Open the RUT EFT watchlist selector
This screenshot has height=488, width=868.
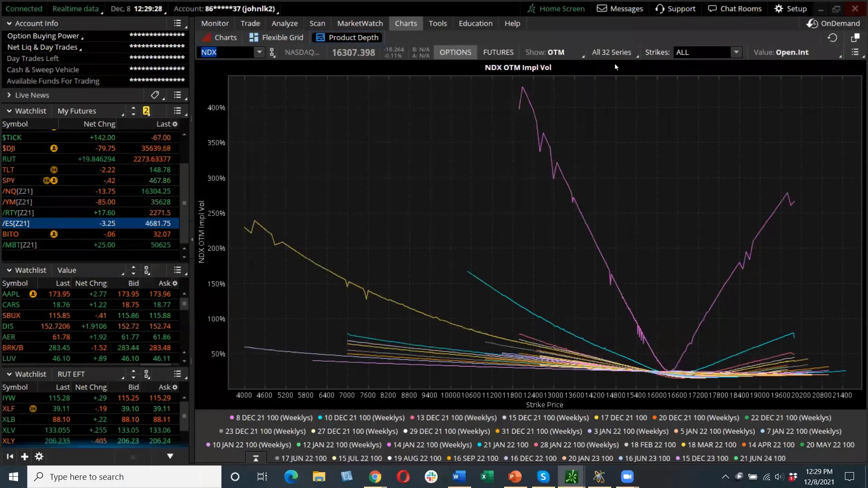(90, 374)
